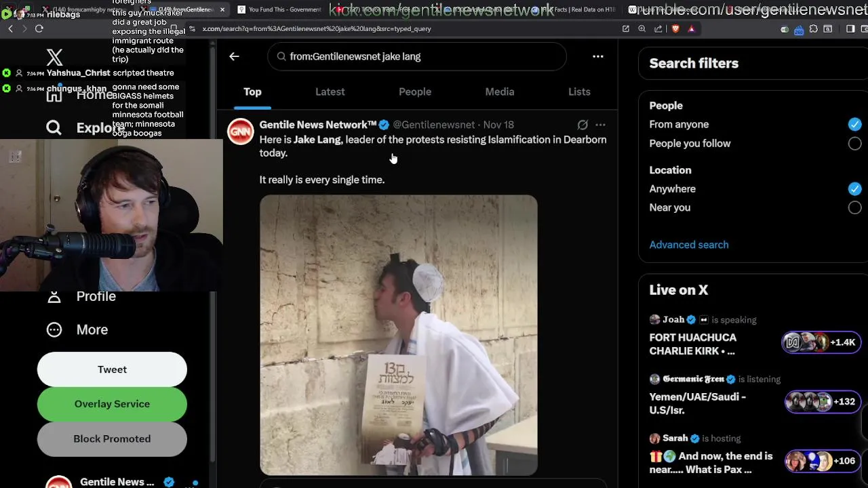Click the browser forward button
This screenshot has width=868, height=488.
(x=24, y=28)
